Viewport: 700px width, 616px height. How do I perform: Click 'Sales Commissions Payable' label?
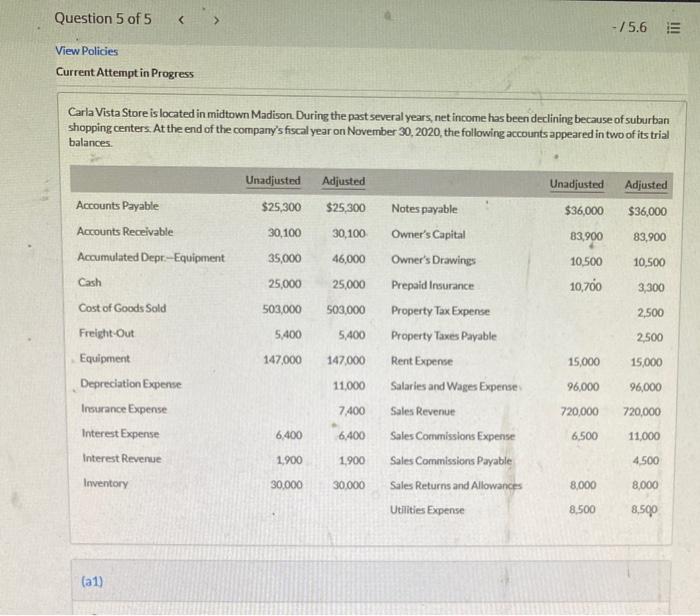(450, 461)
